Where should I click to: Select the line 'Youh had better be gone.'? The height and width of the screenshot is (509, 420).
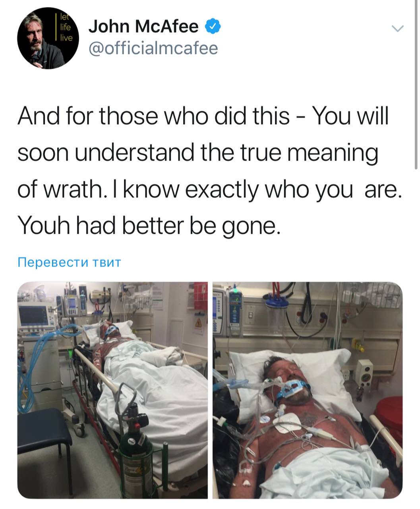(149, 226)
